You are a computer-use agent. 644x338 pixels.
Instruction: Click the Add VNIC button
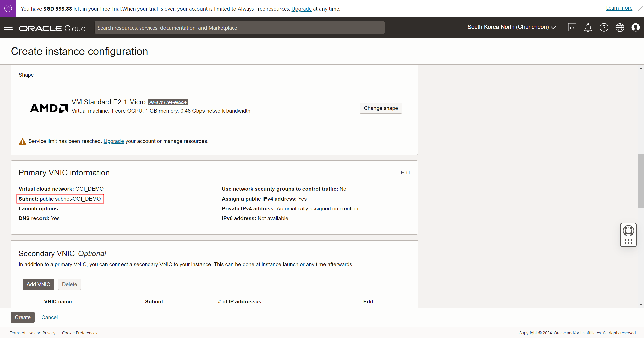coord(38,284)
